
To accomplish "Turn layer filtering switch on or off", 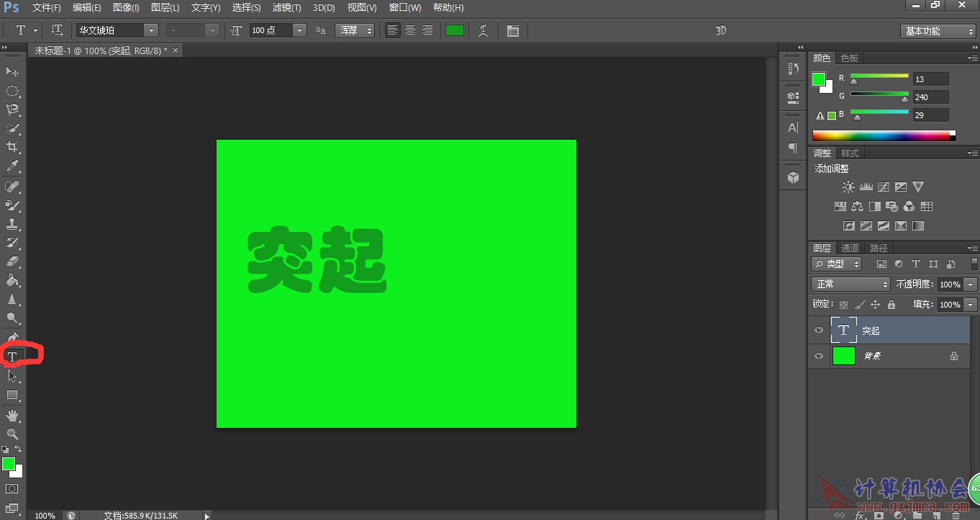I will point(974,264).
